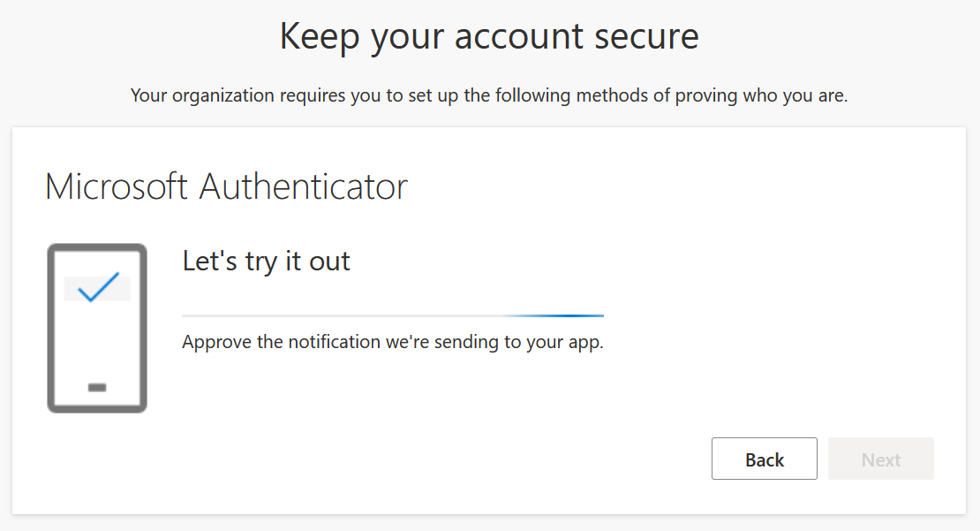Click the right end of the progress bar

click(600, 315)
